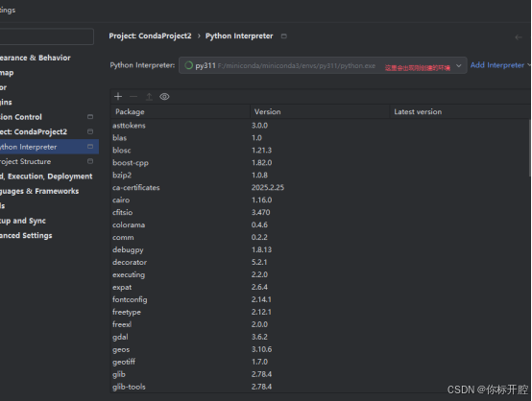Click version 3.10.6 of geos
The width and height of the screenshot is (532, 401).
pyautogui.click(x=261, y=349)
